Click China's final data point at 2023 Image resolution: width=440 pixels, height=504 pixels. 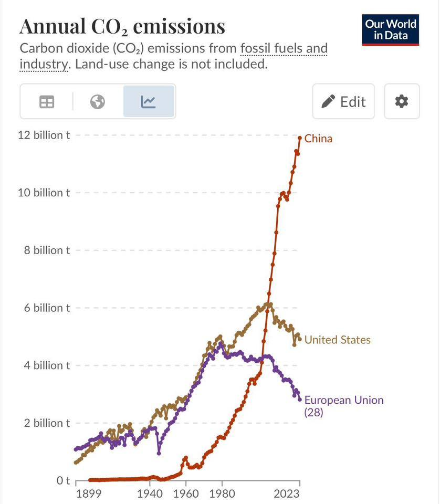pos(300,138)
